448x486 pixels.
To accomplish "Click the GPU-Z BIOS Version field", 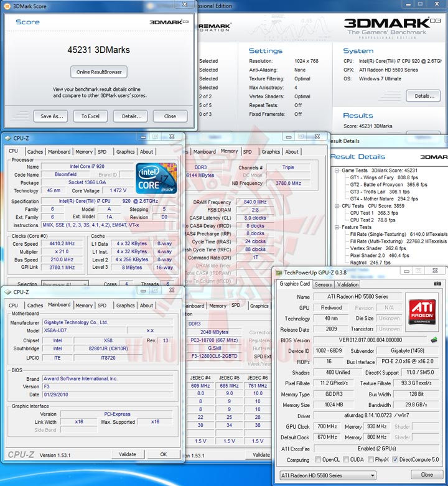I will click(x=371, y=340).
